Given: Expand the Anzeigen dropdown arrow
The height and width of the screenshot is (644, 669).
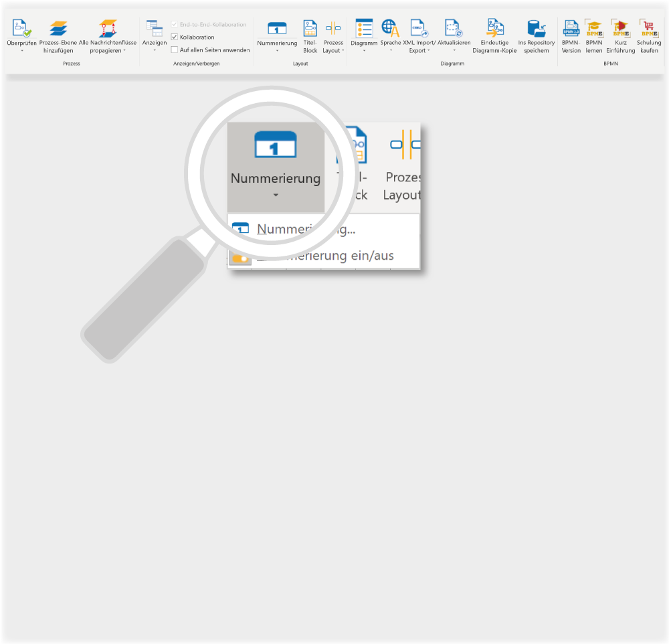Looking at the screenshot, I should 155,51.
